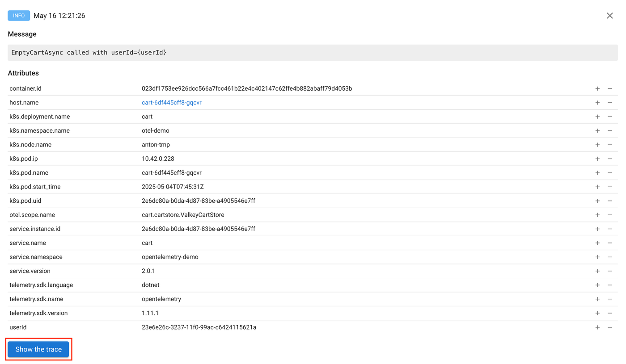Add filter with plus on k8s.deployment.name row
The width and height of the screenshot is (626, 364).
[x=597, y=117]
